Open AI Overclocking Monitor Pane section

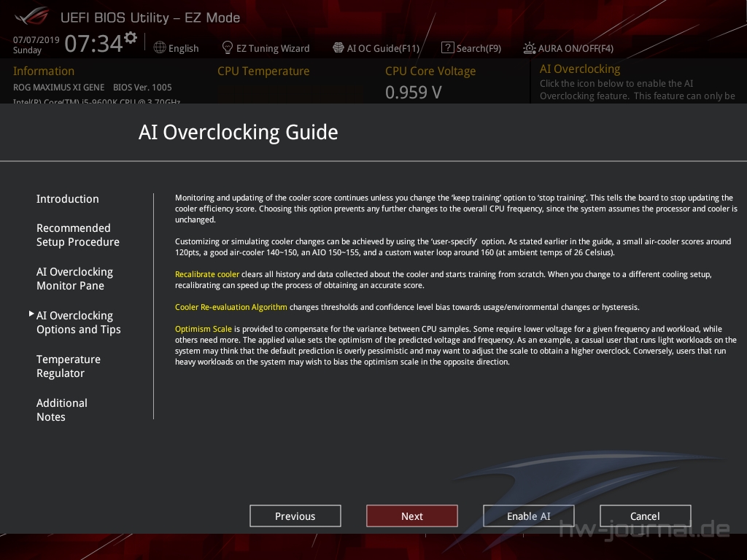75,279
